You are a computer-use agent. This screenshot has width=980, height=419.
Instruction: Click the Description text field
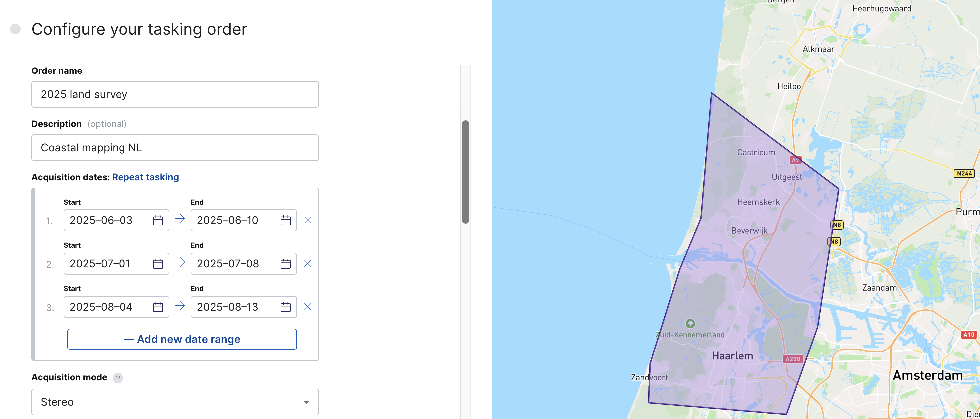tap(175, 148)
